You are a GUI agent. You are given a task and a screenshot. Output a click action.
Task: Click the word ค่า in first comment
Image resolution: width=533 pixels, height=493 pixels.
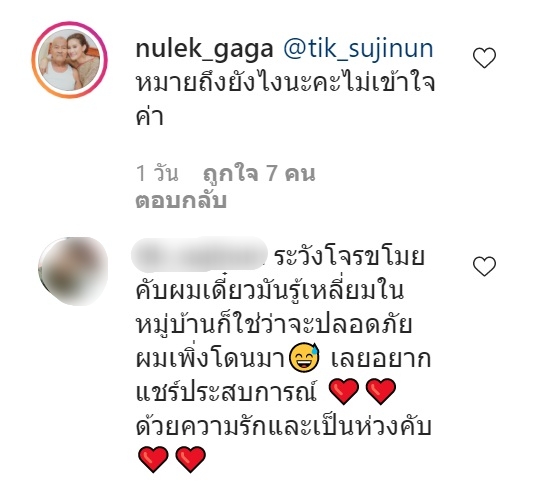(x=150, y=116)
